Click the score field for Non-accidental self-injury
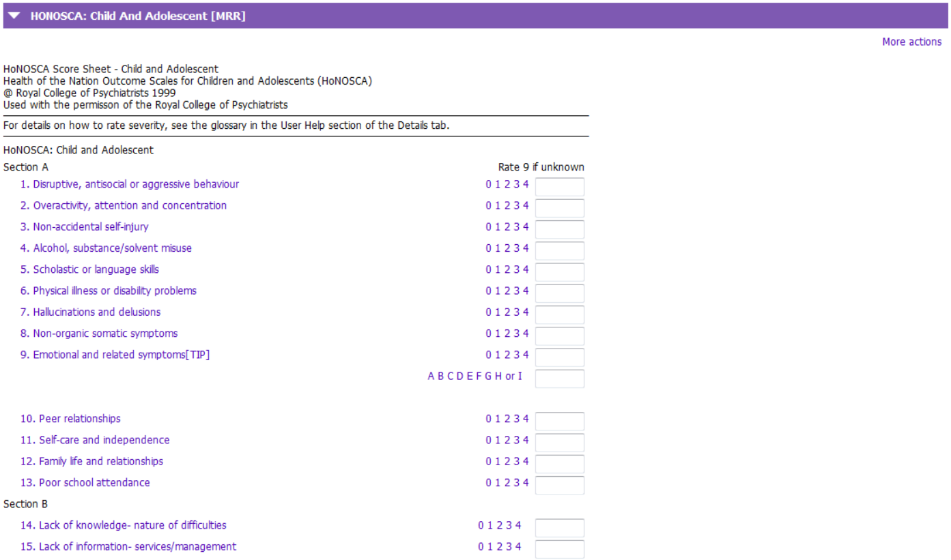 (559, 229)
